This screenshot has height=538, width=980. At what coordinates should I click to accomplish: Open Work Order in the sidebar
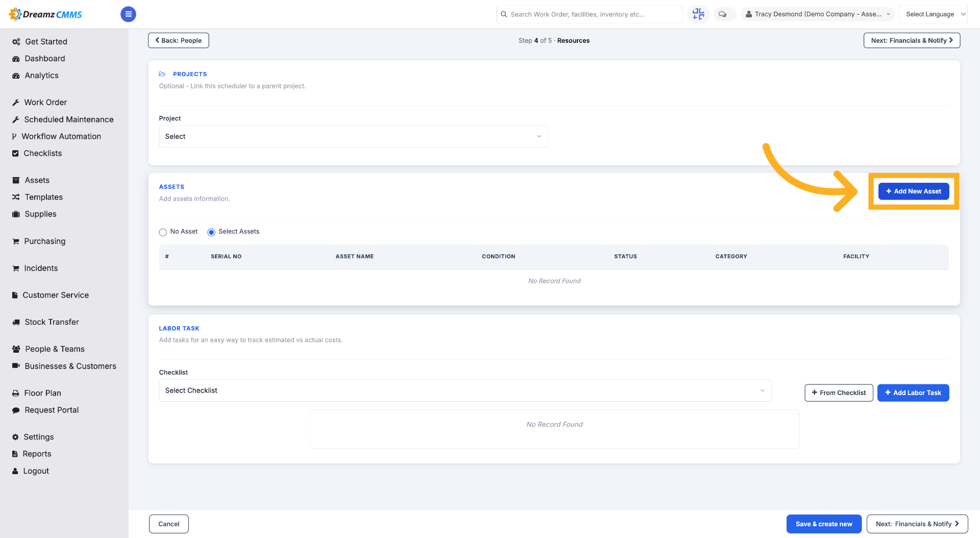[x=45, y=103]
